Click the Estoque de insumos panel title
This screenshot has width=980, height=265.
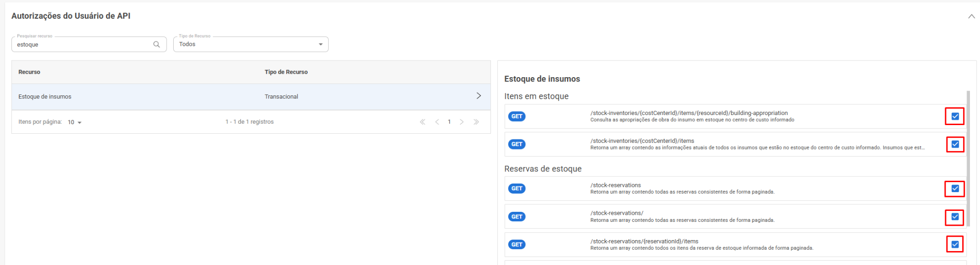(542, 79)
